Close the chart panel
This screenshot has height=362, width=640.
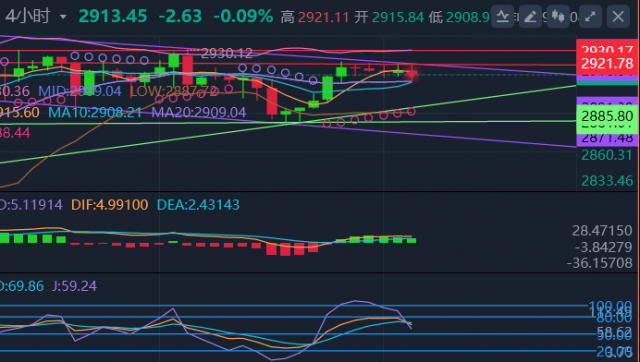(618, 17)
